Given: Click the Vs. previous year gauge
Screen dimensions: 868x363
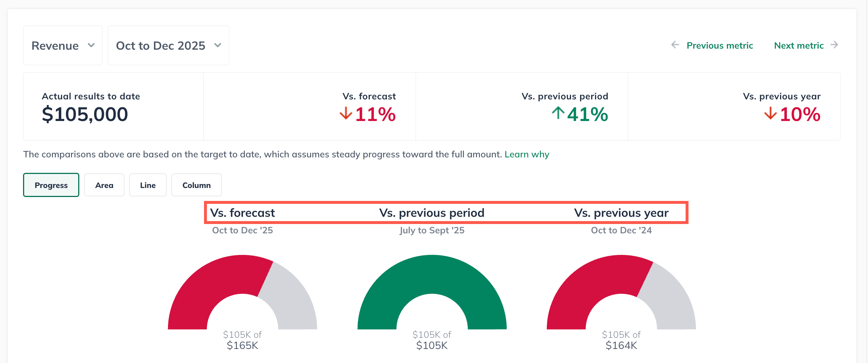Looking at the screenshot, I should click(595, 281).
